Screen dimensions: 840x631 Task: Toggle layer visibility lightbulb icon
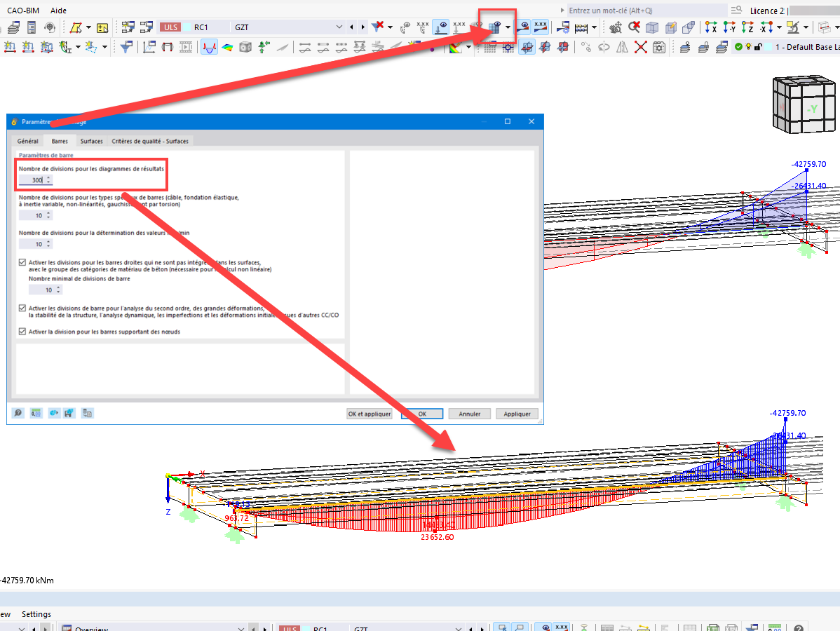click(748, 46)
